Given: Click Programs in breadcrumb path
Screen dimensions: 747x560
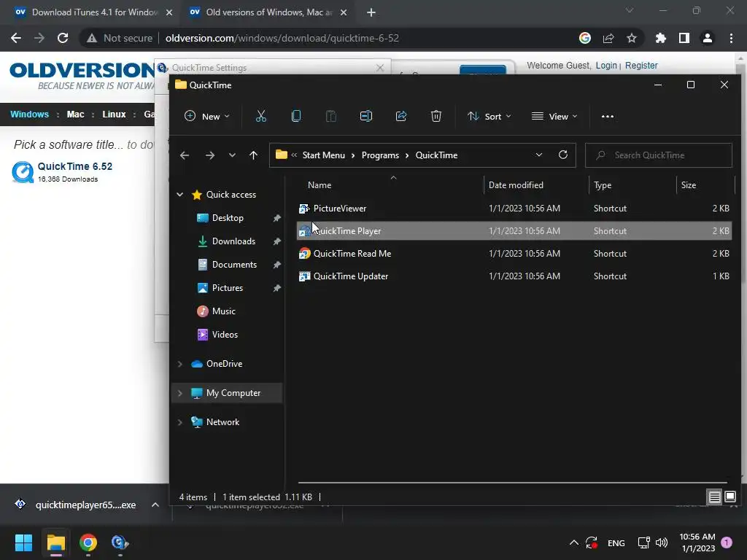Looking at the screenshot, I should tap(380, 155).
